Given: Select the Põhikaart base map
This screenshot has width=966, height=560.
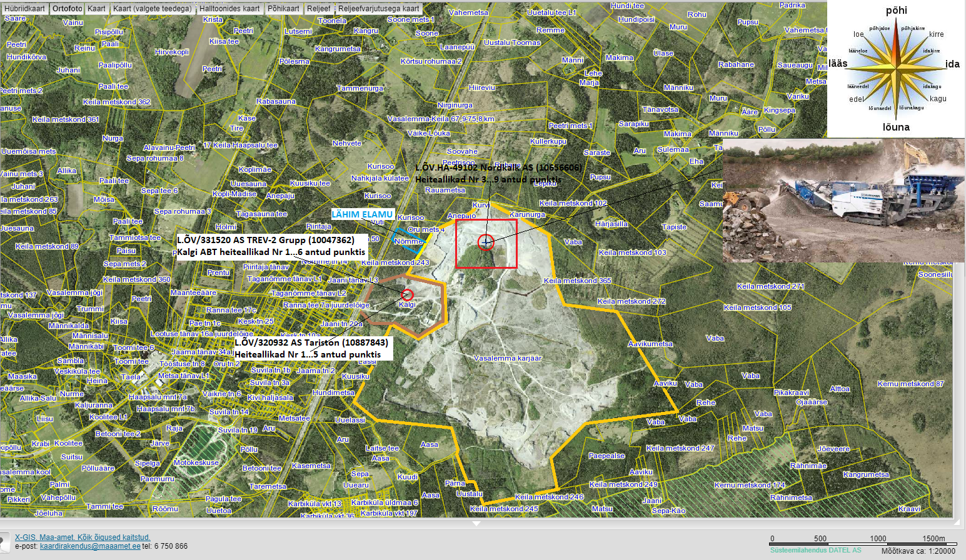Looking at the screenshot, I should click(x=283, y=9).
